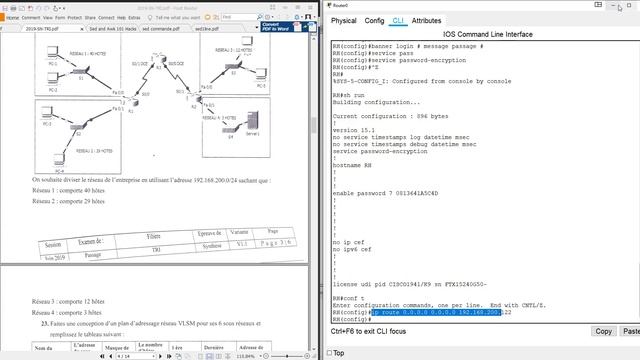The image size is (640, 360).
Task: Click 'Réseau 4 : comporte 3 hôtes' text
Action: point(67,313)
